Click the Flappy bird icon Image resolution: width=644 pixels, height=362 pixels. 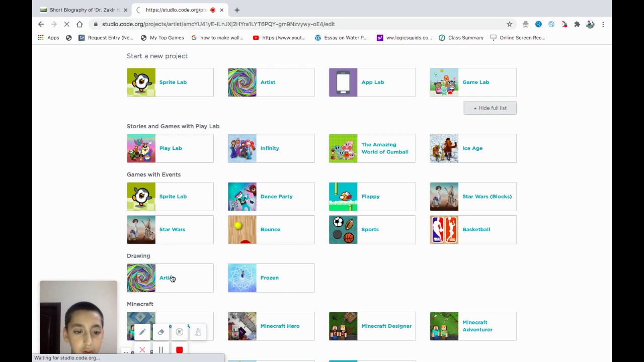343,197
